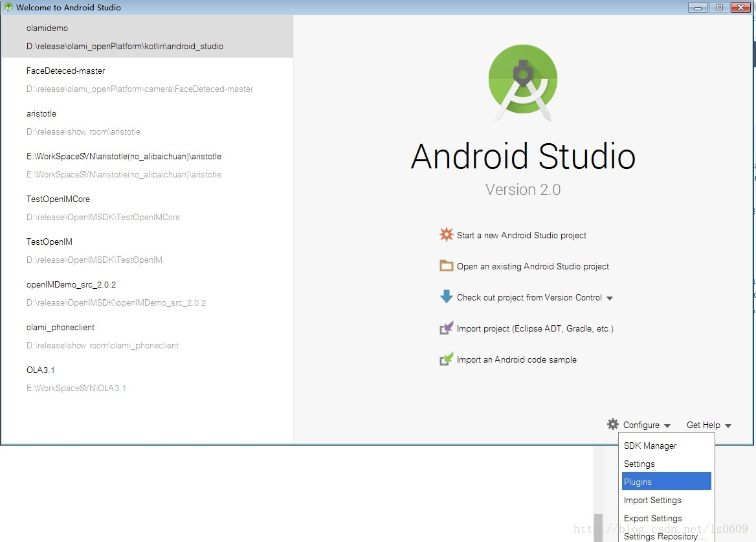Close the Welcome to Android Studio window
The image size is (756, 542).
click(740, 7)
